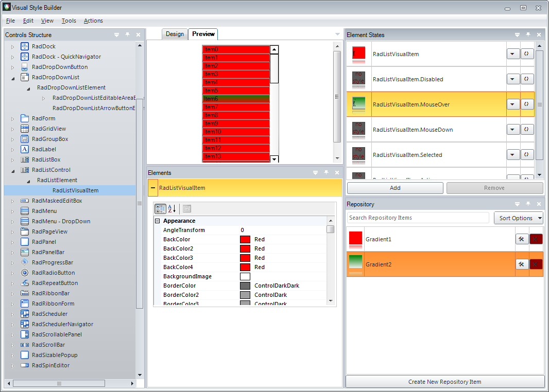
Task: Select the BorderColor2 property row
Action: point(241,295)
